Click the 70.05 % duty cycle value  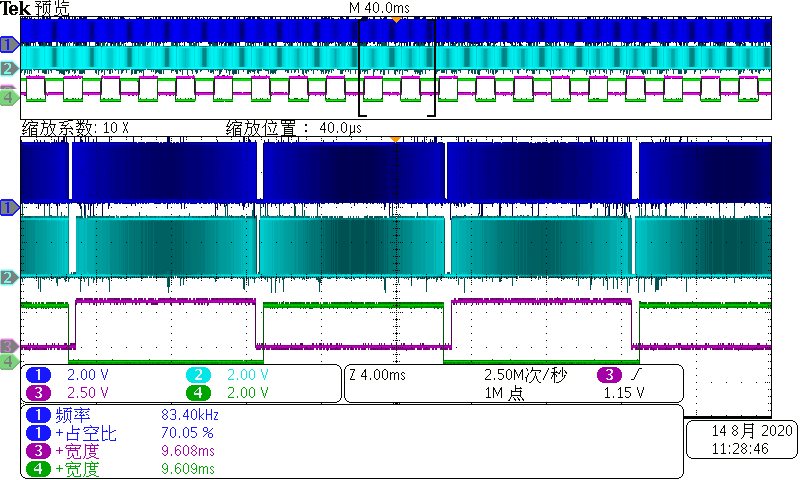click(x=187, y=433)
